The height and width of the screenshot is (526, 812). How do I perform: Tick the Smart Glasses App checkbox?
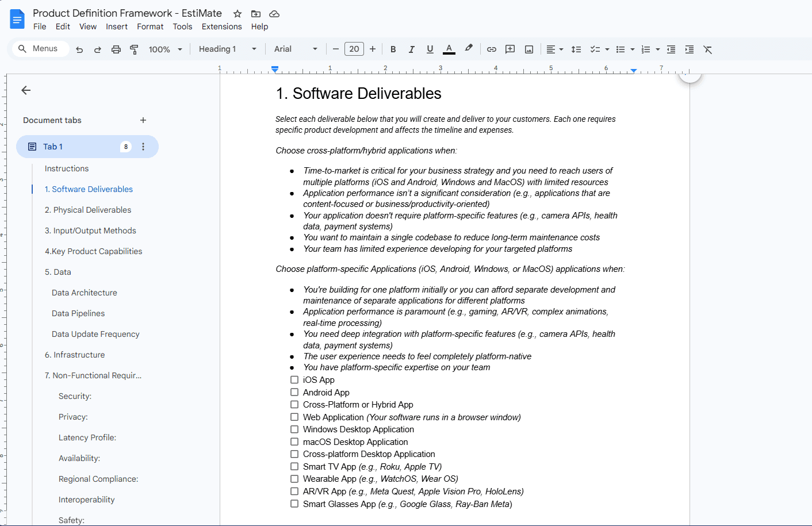pos(294,504)
